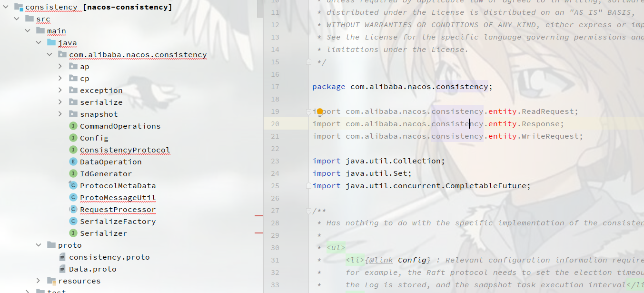Expand the resources folder
Viewport: 644px width, 293px height.
click(x=39, y=281)
